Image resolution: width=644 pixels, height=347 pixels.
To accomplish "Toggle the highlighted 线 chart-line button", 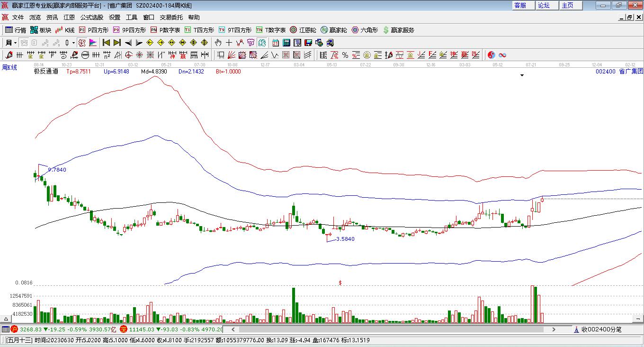I will coord(260,43).
